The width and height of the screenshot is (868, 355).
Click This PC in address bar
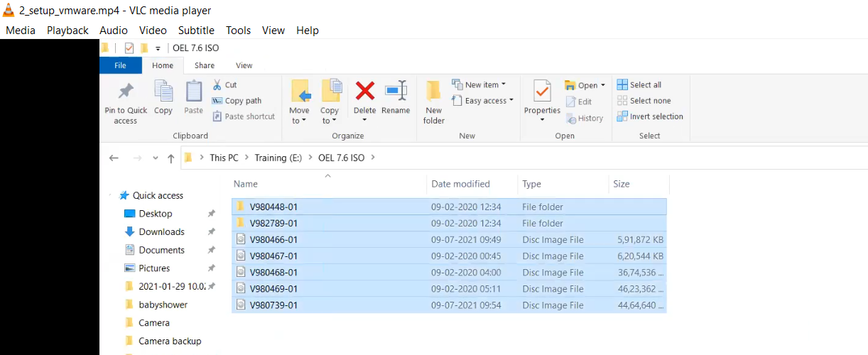click(x=224, y=158)
